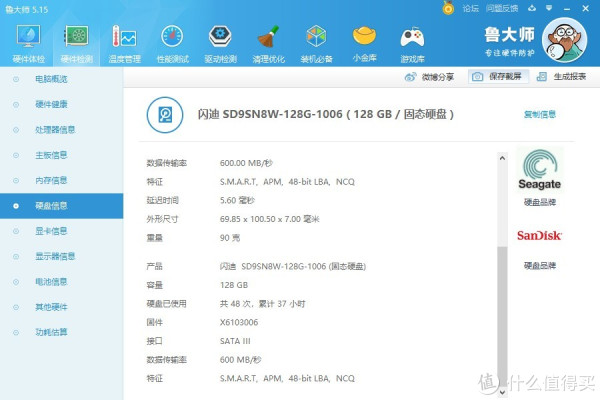Click dimensions 69.85 x 100.50 x 7.00 毫米
Viewport: 600px width, 400px height.
click(x=269, y=219)
